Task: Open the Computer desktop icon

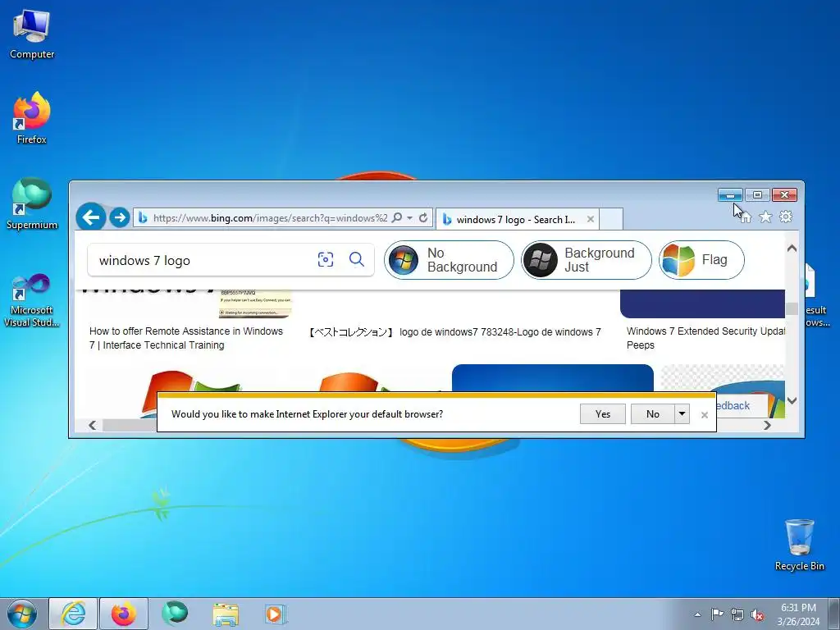Action: point(32,34)
